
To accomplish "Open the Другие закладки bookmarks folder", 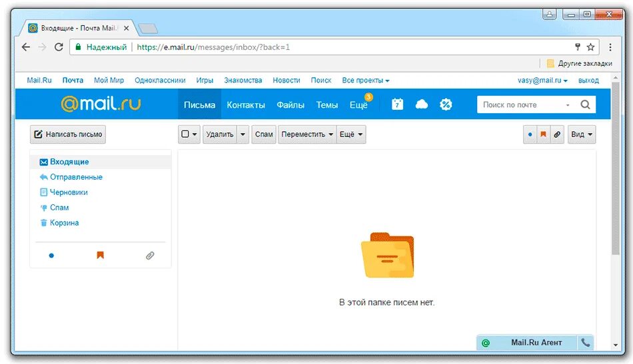I will point(579,63).
